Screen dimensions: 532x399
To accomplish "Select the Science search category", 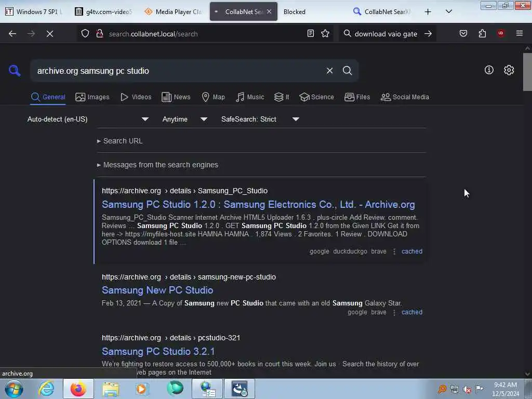I will click(316, 97).
